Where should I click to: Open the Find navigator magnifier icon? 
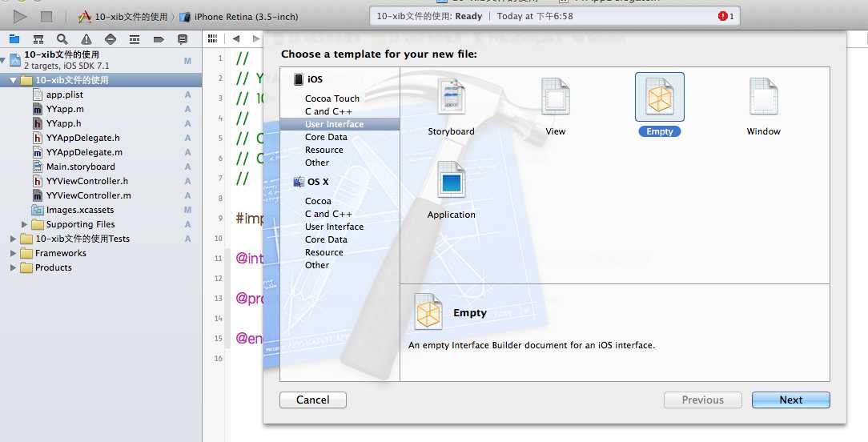(x=62, y=38)
